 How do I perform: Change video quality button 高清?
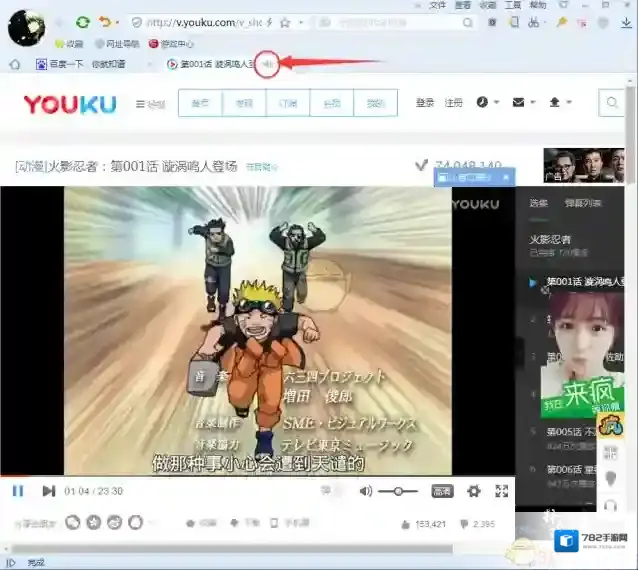pos(442,491)
